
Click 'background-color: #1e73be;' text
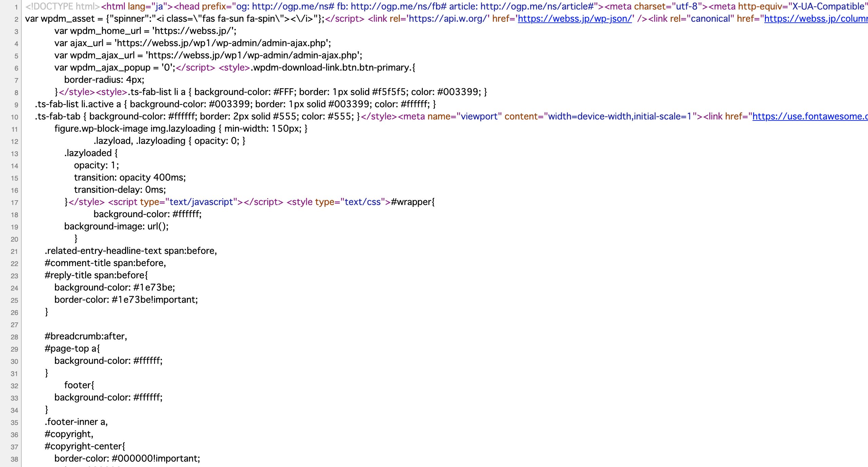click(115, 287)
